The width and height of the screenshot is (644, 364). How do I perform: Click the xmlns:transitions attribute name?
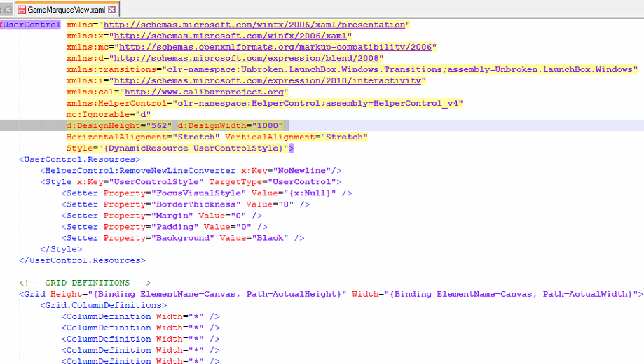[111, 70]
